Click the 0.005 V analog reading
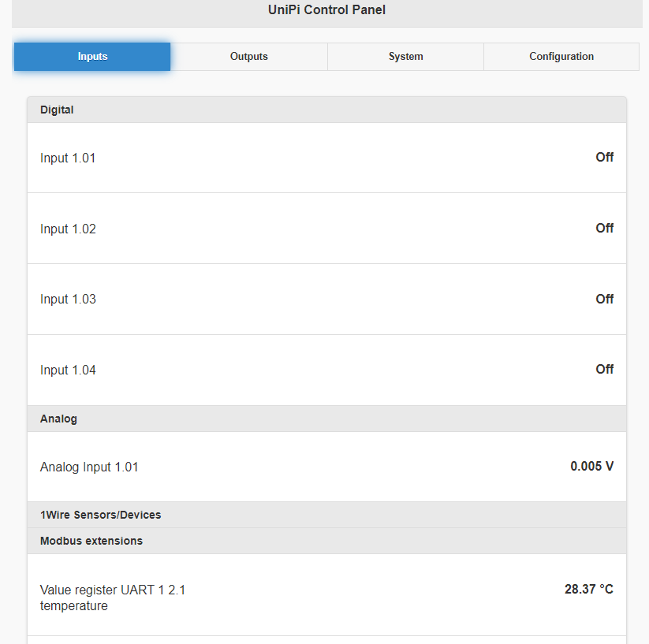Viewport: 649px width, 644px height. pos(591,467)
